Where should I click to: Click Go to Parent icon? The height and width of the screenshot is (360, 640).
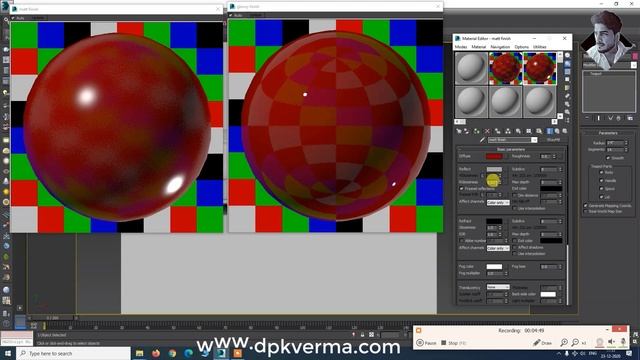tap(557, 131)
